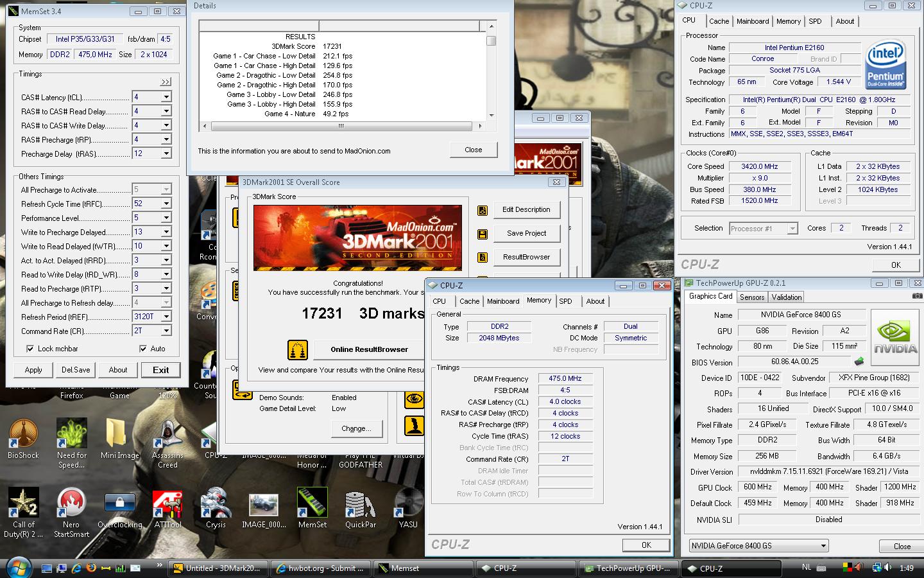Click the Del.Save button in MemSet
This screenshot has width=924, height=578.
[76, 370]
